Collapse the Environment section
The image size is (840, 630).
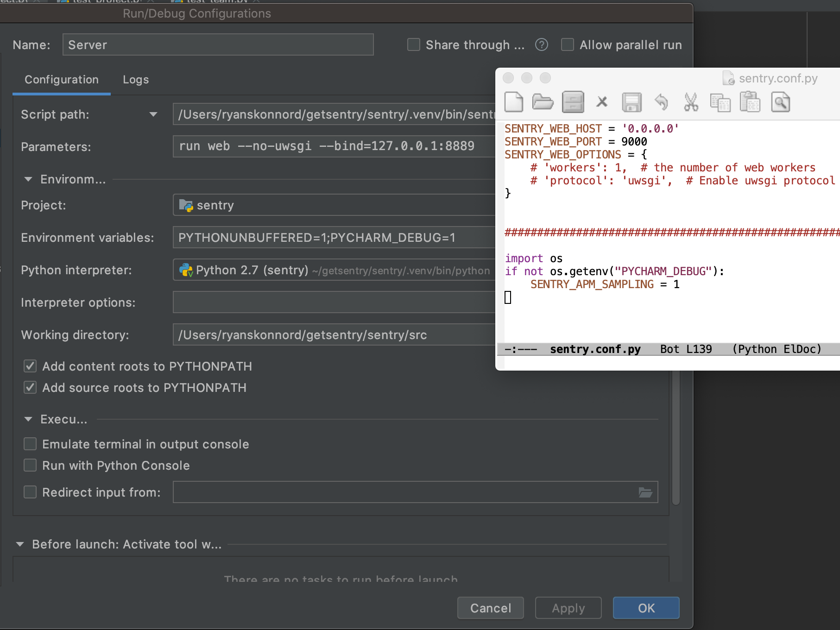(x=28, y=179)
